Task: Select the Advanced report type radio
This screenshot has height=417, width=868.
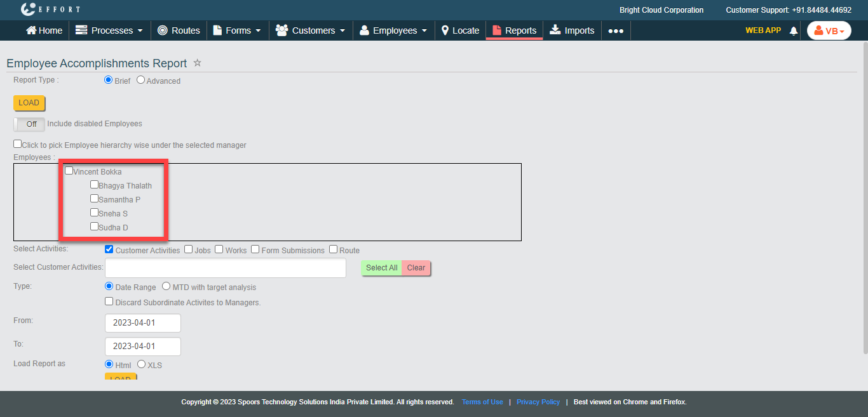Action: pyautogui.click(x=141, y=80)
